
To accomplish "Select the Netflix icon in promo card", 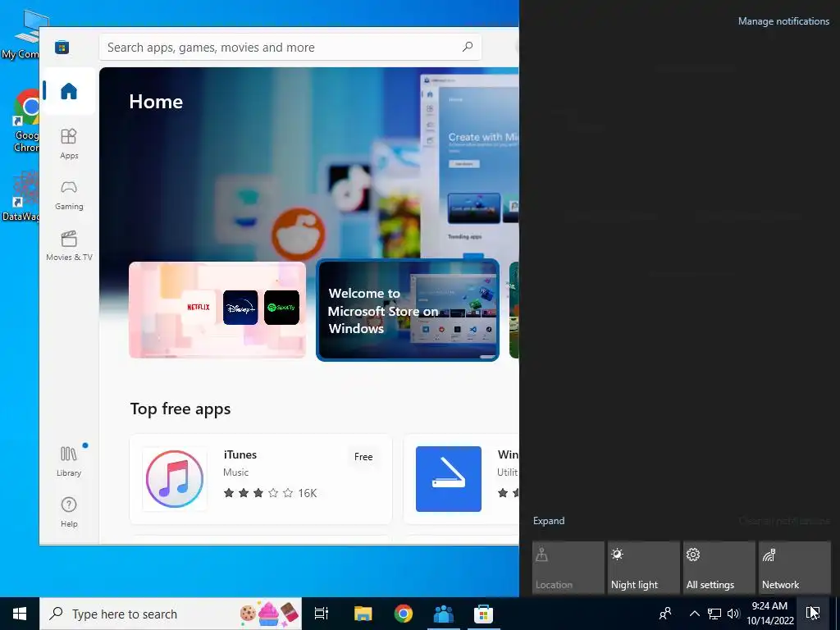I will click(x=199, y=307).
